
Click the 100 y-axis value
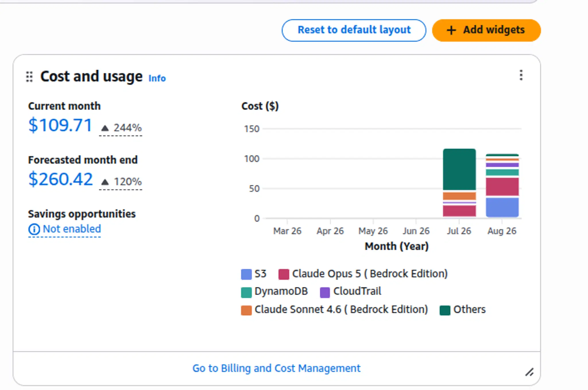(252, 159)
